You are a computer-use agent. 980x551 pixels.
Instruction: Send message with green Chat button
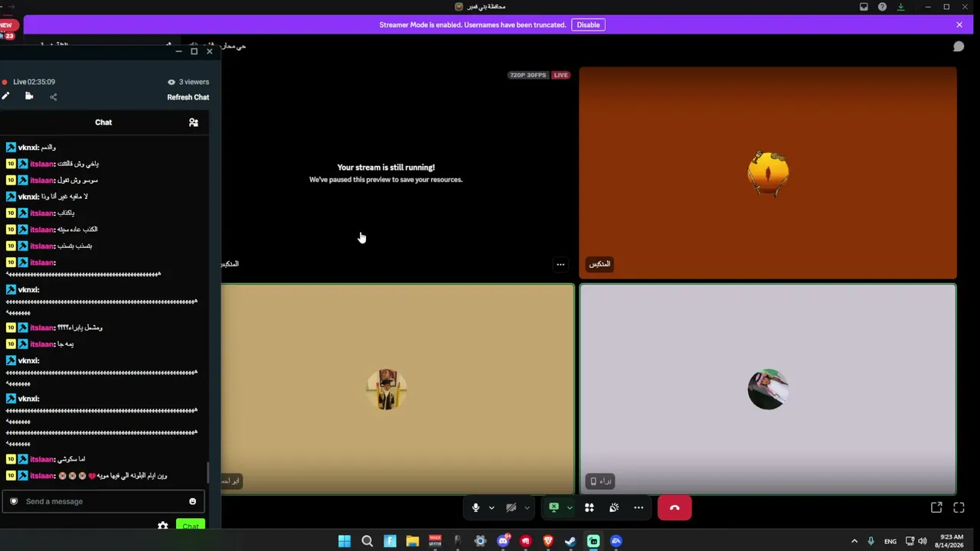click(190, 525)
